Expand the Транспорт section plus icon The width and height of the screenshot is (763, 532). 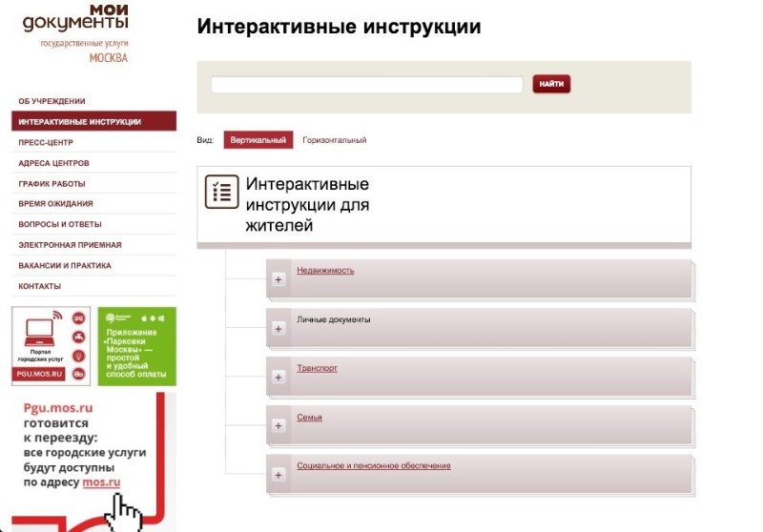[278, 378]
